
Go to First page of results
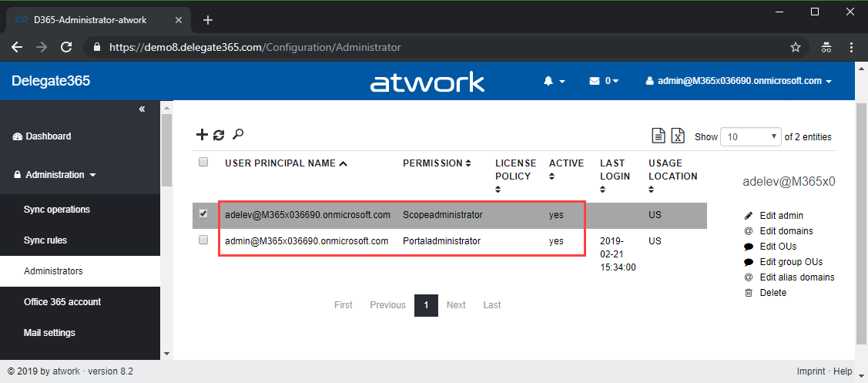[x=344, y=305]
